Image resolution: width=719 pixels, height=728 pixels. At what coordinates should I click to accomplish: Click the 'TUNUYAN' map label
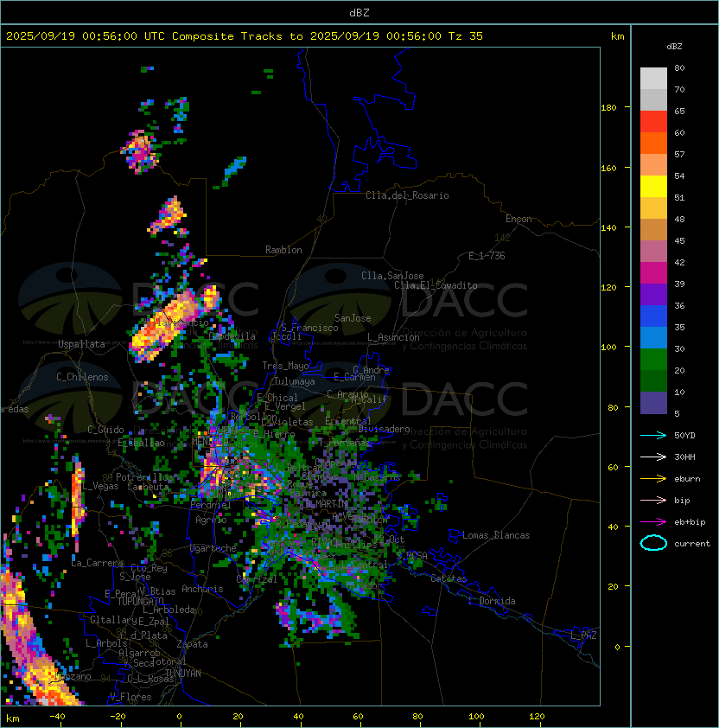point(182,673)
